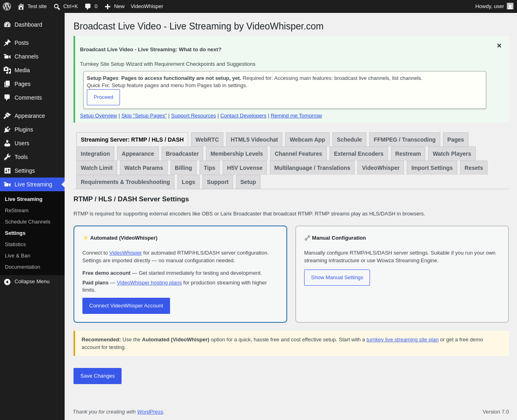Open the VideoWhisper hosting plans link
Image resolution: width=517 pixels, height=420 pixels.
point(149,283)
